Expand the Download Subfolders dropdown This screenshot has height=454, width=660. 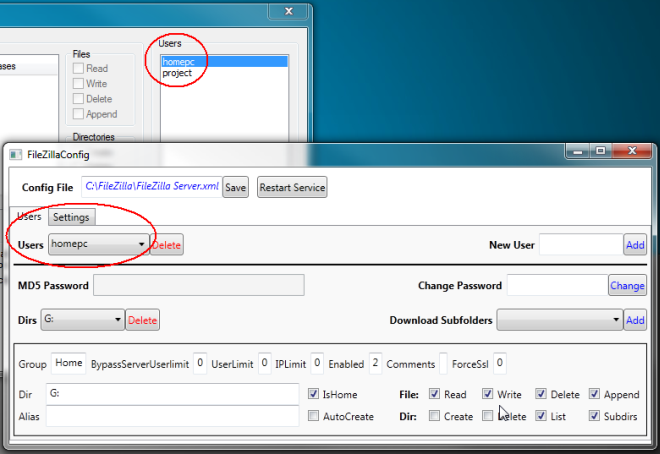point(559,320)
